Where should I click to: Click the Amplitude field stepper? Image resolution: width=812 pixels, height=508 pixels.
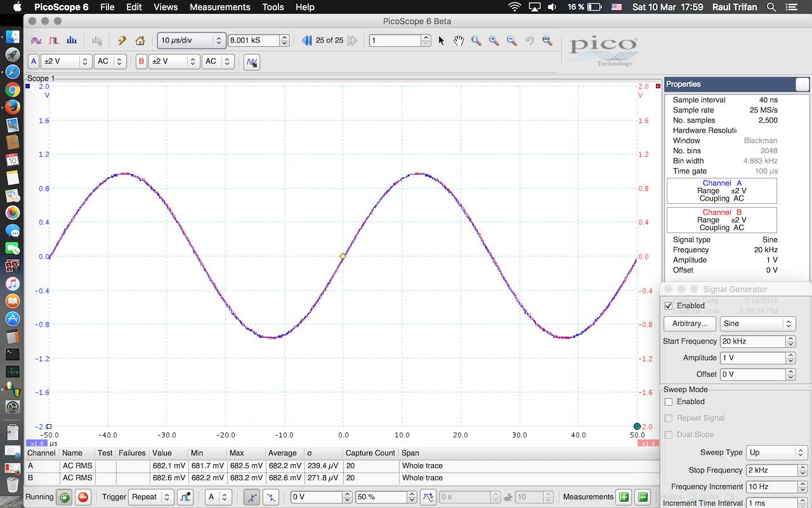790,358
